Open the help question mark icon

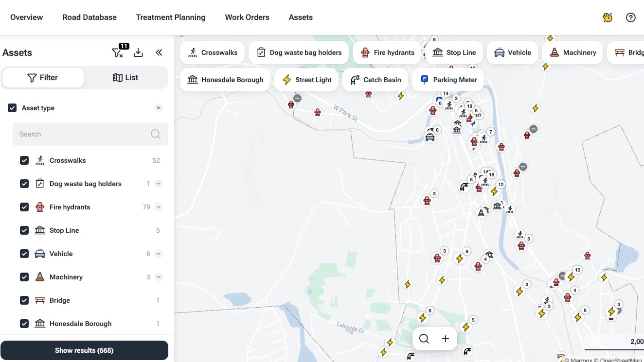631,17
